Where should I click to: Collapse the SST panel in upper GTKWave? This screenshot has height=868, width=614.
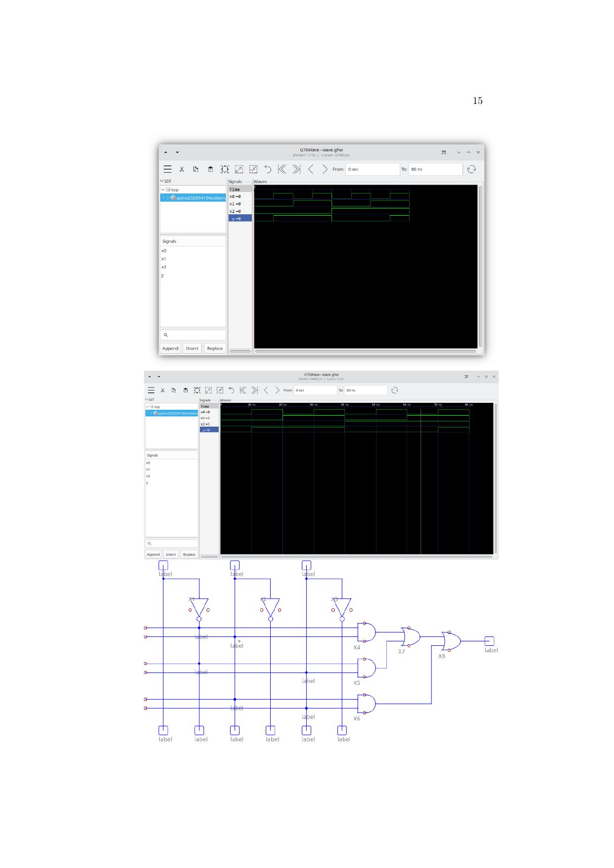pyautogui.click(x=162, y=181)
